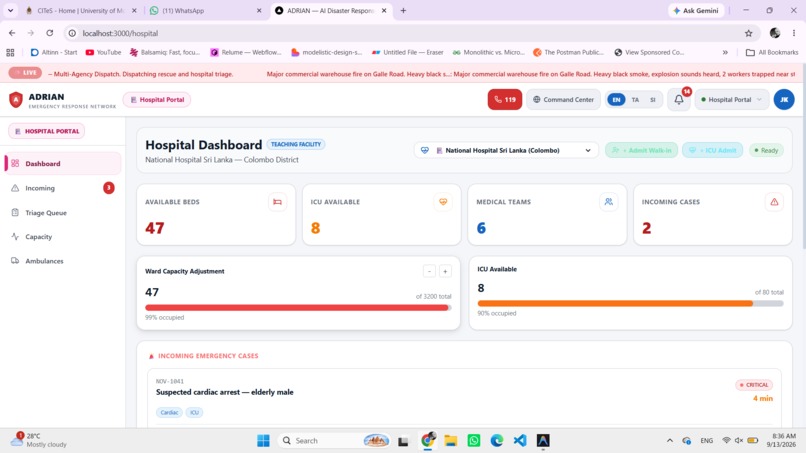
Task: Open Chrome's three-dot menu
Action: click(x=794, y=33)
